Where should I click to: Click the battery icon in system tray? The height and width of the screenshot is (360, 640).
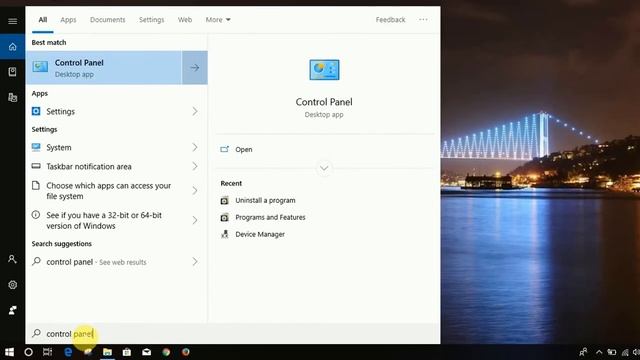click(x=611, y=352)
